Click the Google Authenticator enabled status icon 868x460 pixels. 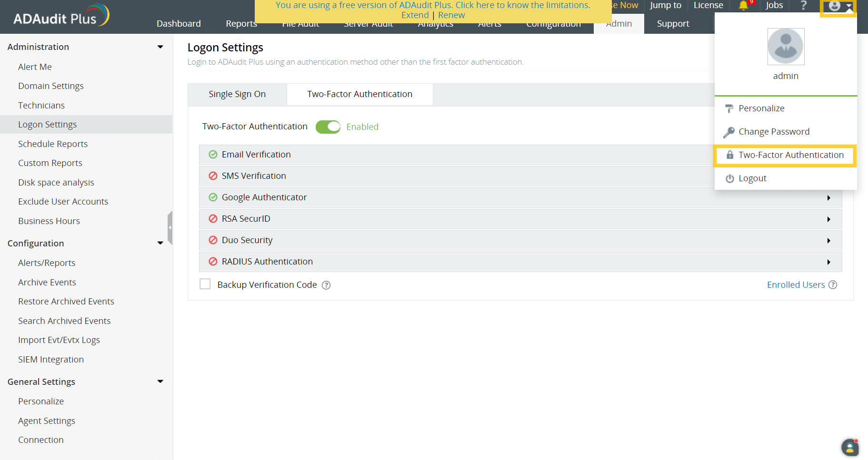[x=213, y=197]
